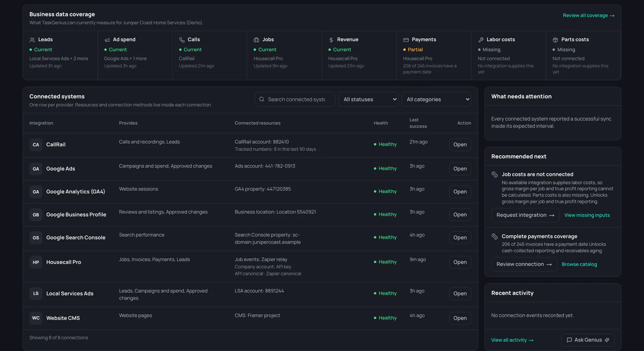
Task: Open Review all coverage link
Action: point(588,15)
